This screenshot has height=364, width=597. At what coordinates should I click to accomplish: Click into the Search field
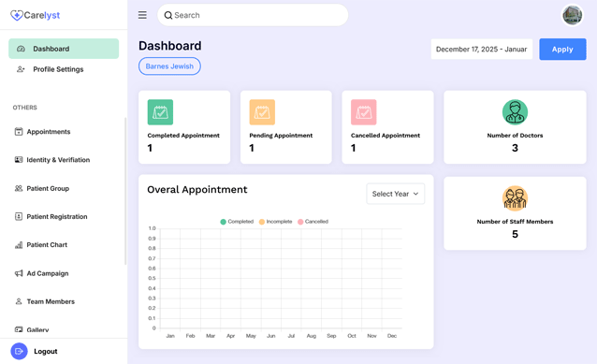253,15
